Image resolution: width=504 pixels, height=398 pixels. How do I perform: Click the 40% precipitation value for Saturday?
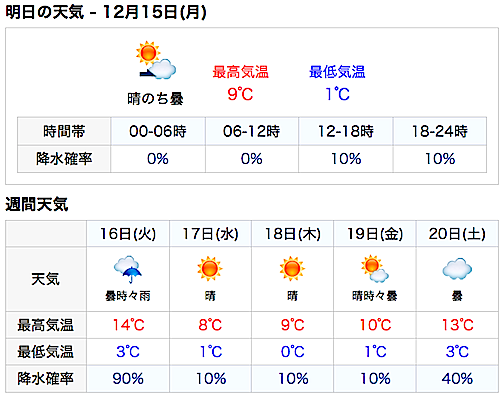(x=457, y=379)
